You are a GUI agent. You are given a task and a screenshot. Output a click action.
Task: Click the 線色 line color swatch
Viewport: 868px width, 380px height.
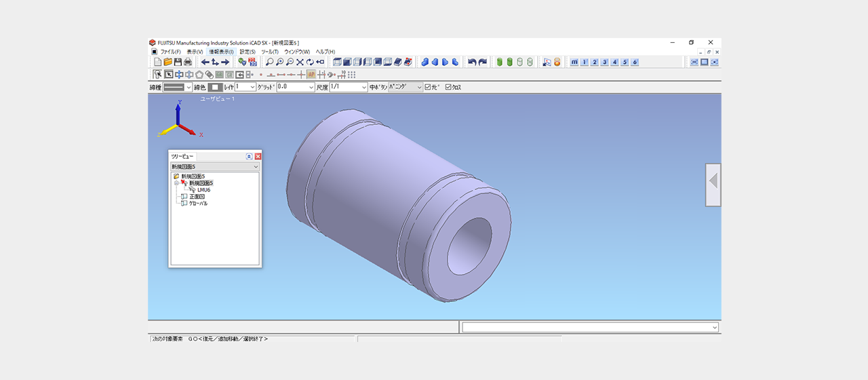pyautogui.click(x=214, y=87)
